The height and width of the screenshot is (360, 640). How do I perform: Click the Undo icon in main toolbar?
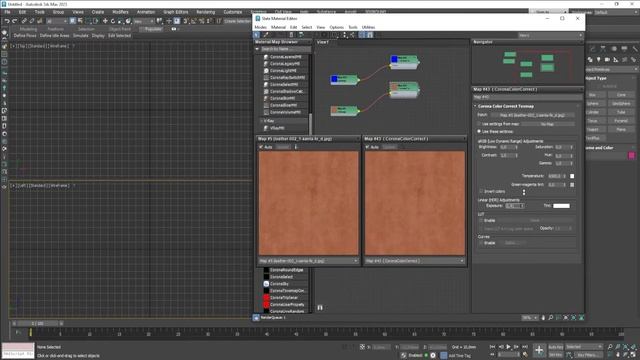pos(7,21)
